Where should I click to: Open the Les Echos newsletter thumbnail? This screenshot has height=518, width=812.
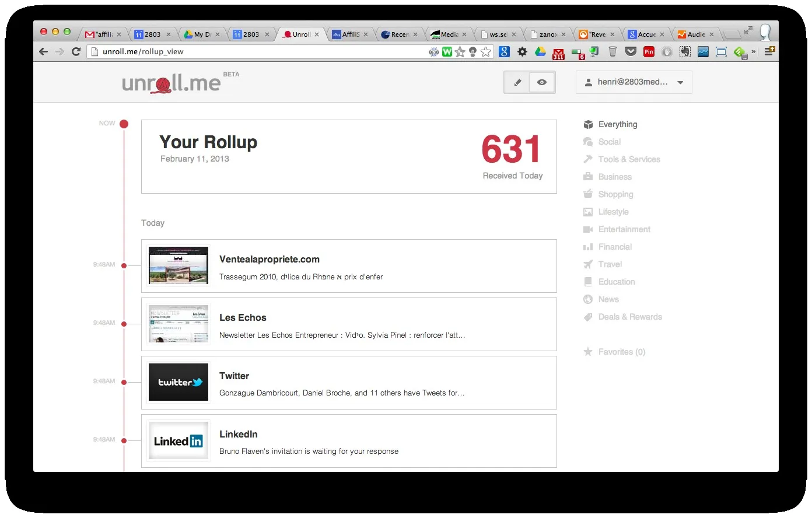point(178,324)
